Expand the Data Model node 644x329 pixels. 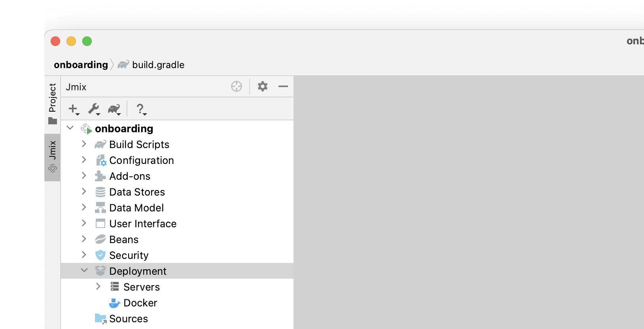pyautogui.click(x=84, y=207)
